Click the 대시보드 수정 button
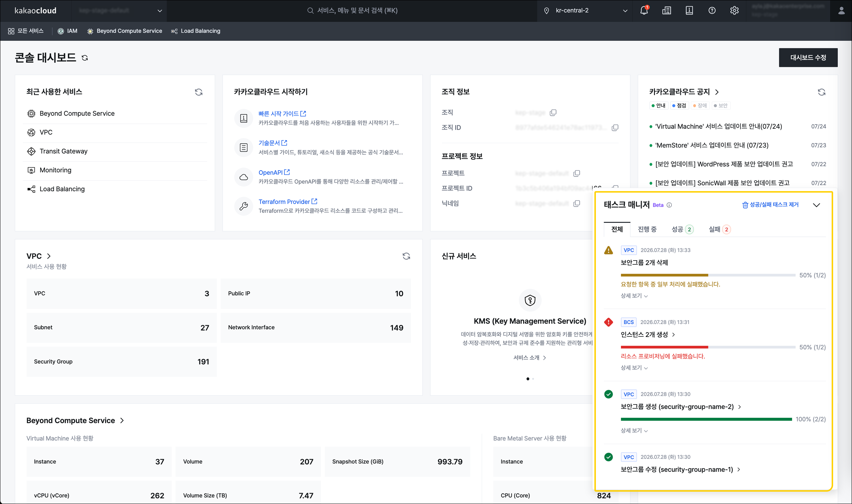This screenshot has width=852, height=504. pyautogui.click(x=808, y=58)
